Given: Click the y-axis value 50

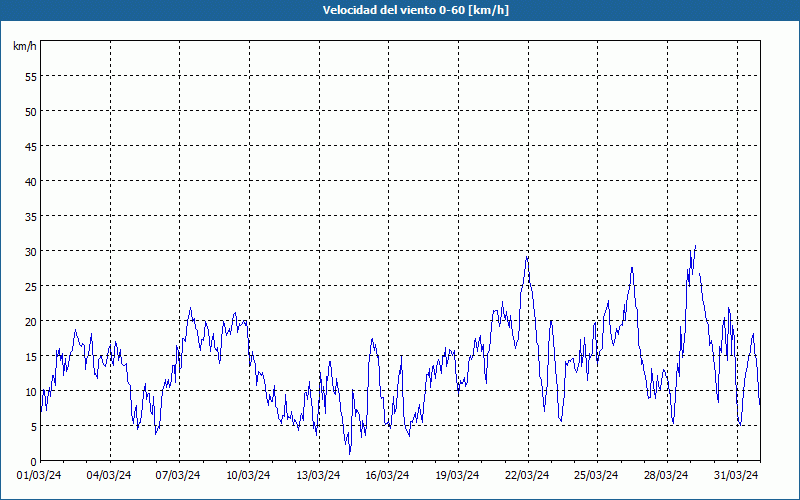Looking at the screenshot, I should (x=31, y=111).
